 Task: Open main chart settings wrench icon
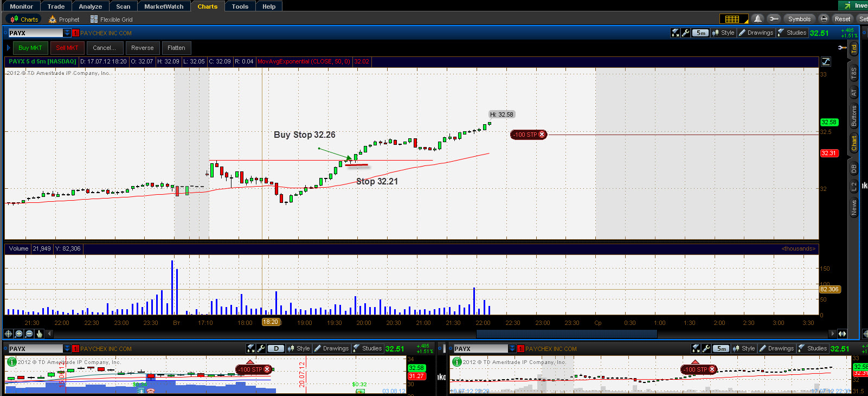[686, 33]
